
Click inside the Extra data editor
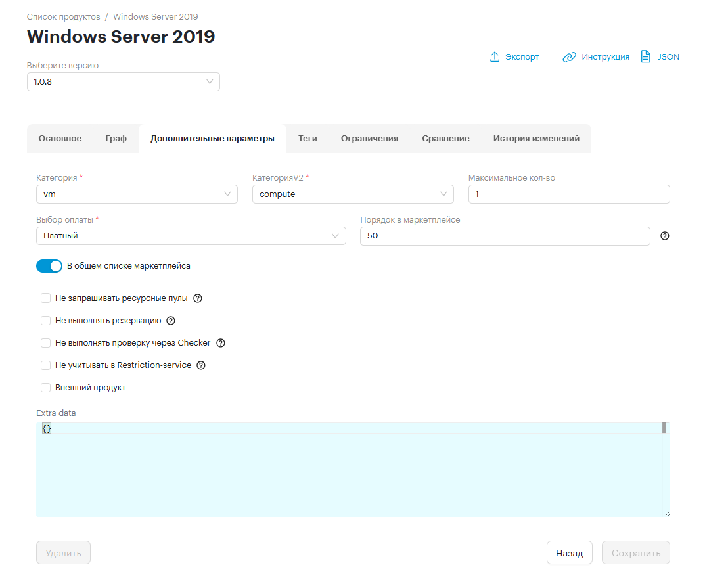[x=349, y=470]
